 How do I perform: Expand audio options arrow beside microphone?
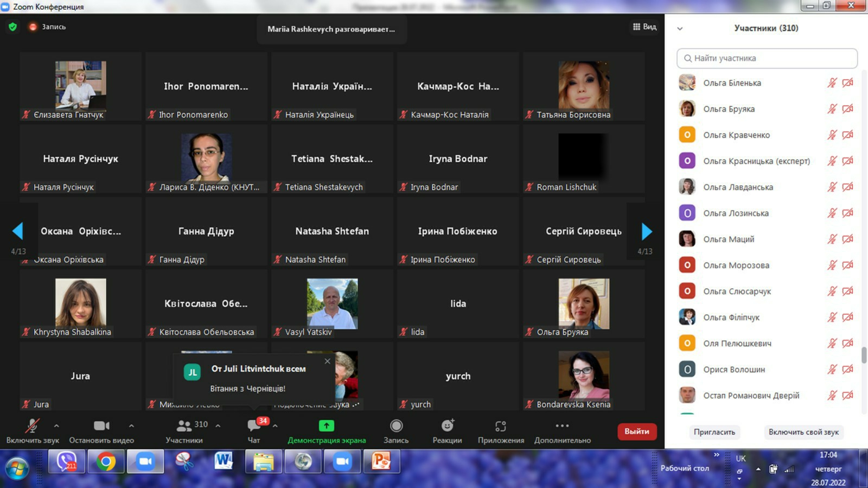click(56, 426)
